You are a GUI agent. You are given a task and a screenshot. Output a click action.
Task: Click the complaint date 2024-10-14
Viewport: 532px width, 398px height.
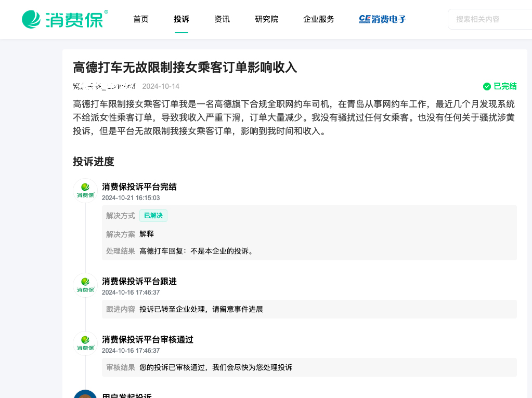161,86
